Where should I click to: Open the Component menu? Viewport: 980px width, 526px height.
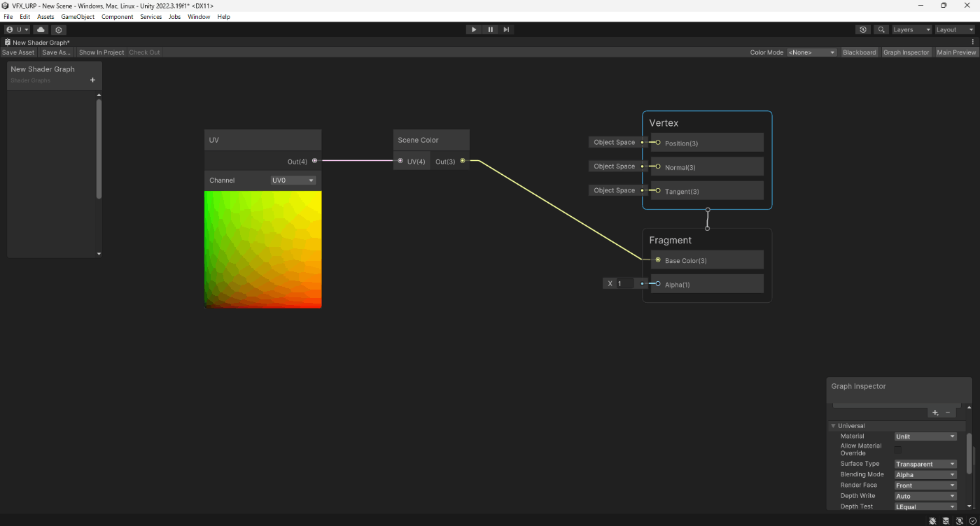coord(117,17)
